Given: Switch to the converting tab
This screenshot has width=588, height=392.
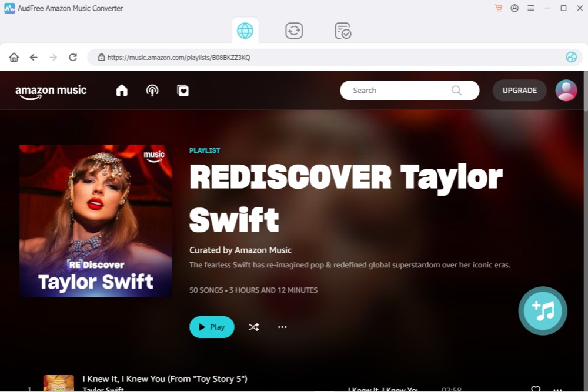Looking at the screenshot, I should 294,31.
